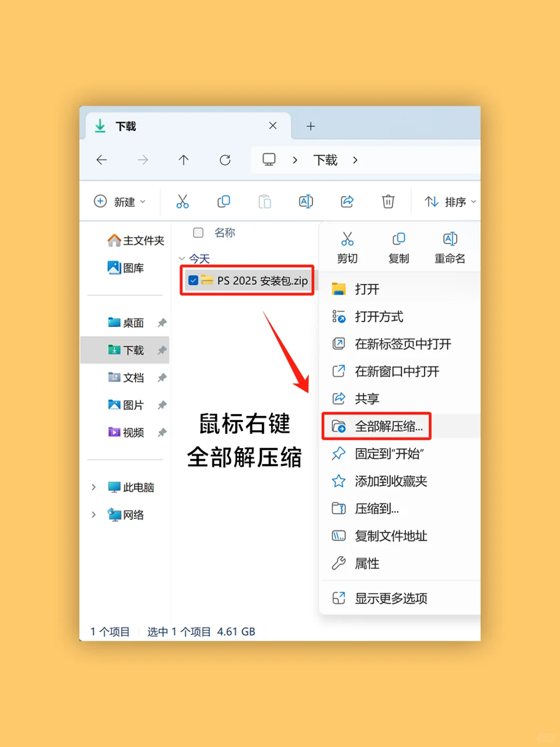This screenshot has height=747, width=560.
Task: Check the 名称 header select-all checkbox
Action: click(x=198, y=233)
